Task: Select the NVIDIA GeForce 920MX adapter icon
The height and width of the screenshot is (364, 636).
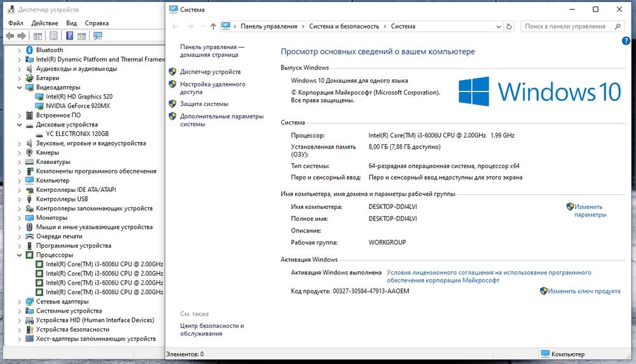Action: (x=39, y=106)
